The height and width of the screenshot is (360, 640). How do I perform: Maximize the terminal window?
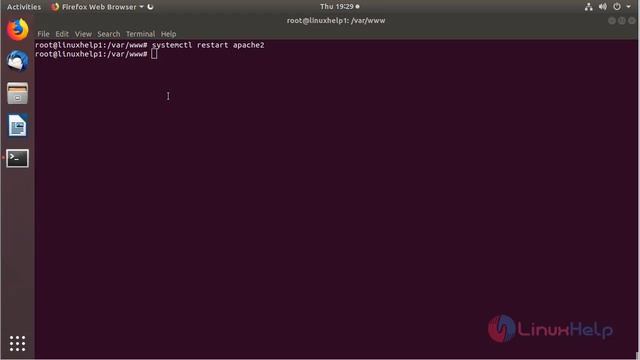click(621, 20)
